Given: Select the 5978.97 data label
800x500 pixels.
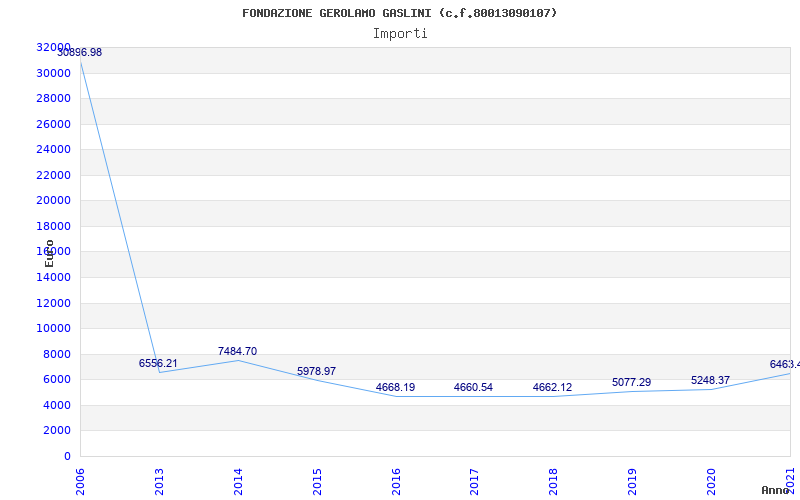Looking at the screenshot, I should pos(316,371).
